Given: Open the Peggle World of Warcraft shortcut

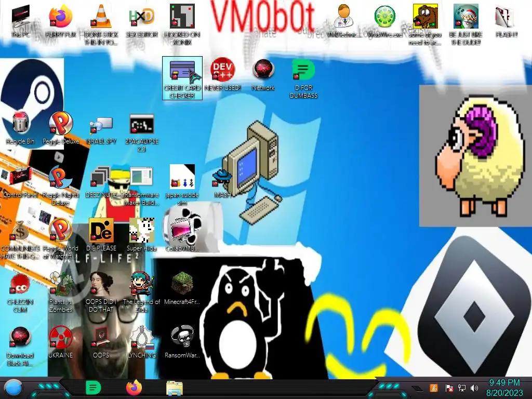Looking at the screenshot, I should tap(61, 240).
